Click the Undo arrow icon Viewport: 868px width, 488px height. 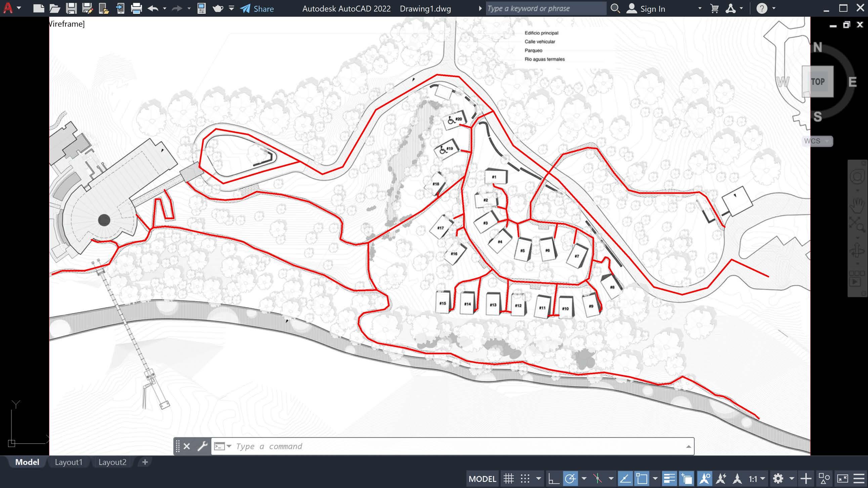point(153,8)
